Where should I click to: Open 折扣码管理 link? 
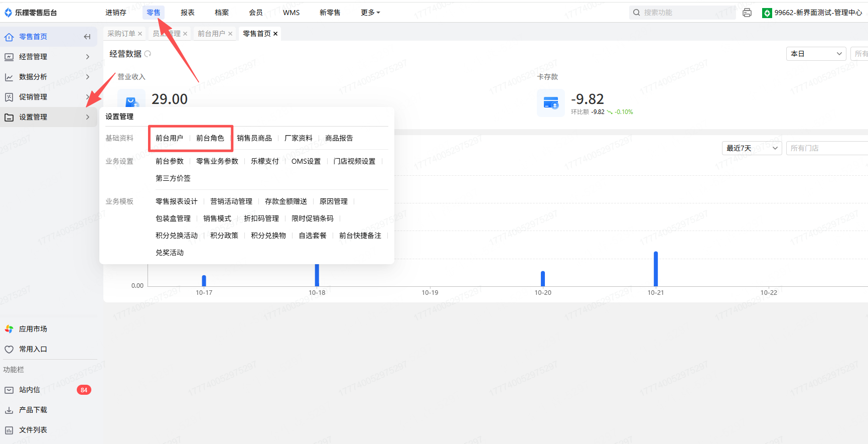(x=261, y=218)
